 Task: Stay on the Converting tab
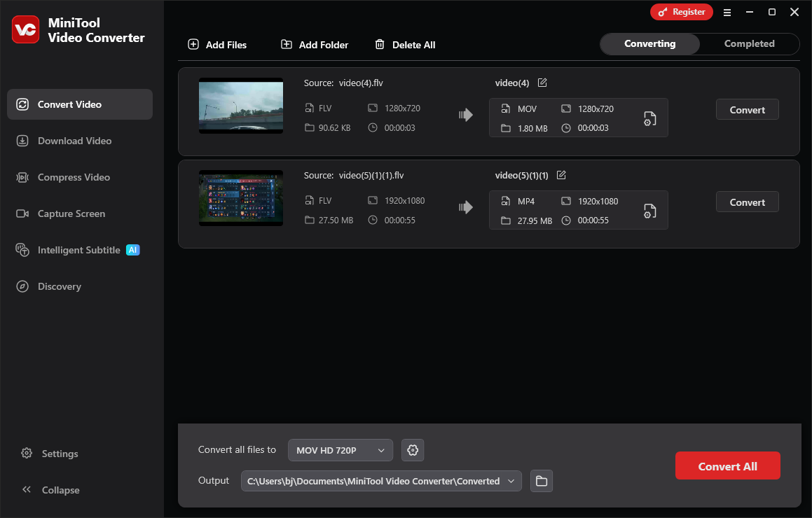point(649,43)
